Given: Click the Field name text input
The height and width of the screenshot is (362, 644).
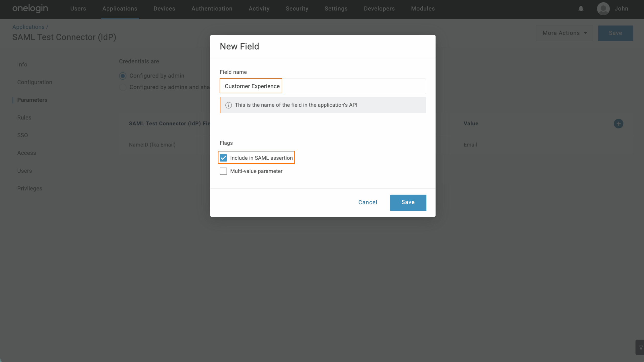Looking at the screenshot, I should click(x=323, y=86).
